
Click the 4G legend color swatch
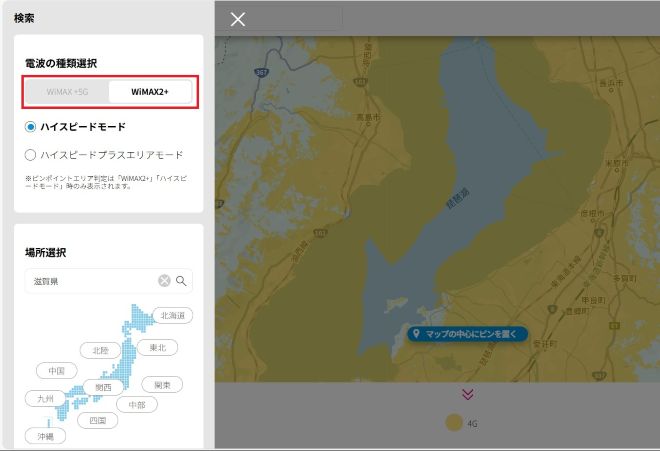tap(454, 423)
